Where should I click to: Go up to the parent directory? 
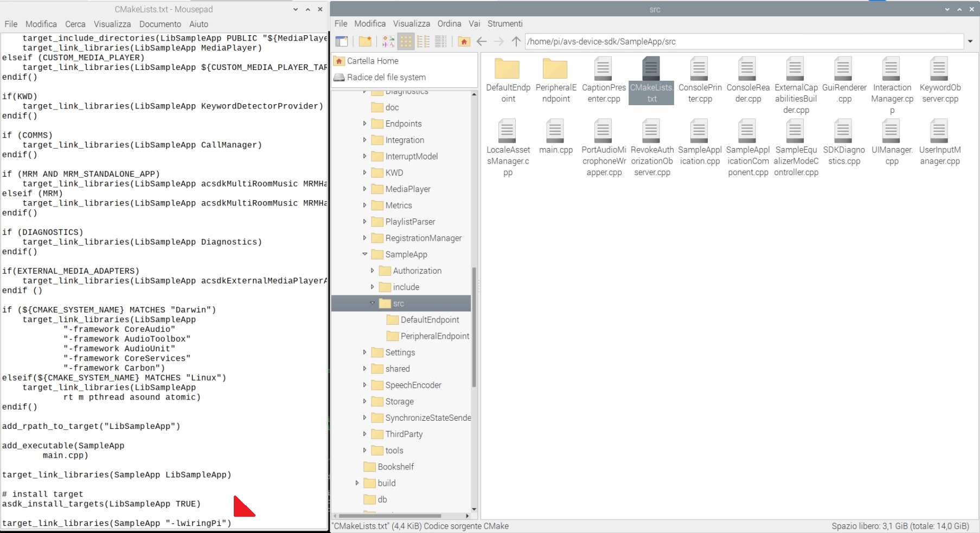point(515,41)
